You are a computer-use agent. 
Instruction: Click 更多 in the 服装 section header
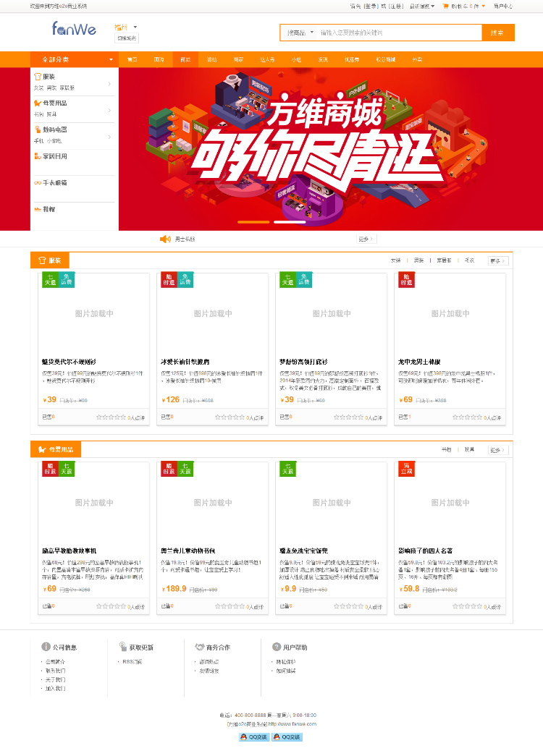(x=498, y=260)
